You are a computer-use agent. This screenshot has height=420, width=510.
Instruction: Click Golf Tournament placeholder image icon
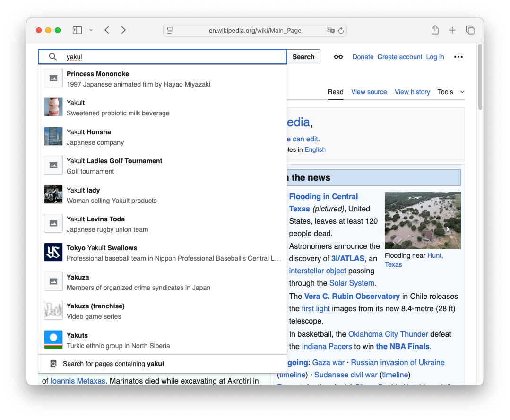pyautogui.click(x=53, y=165)
